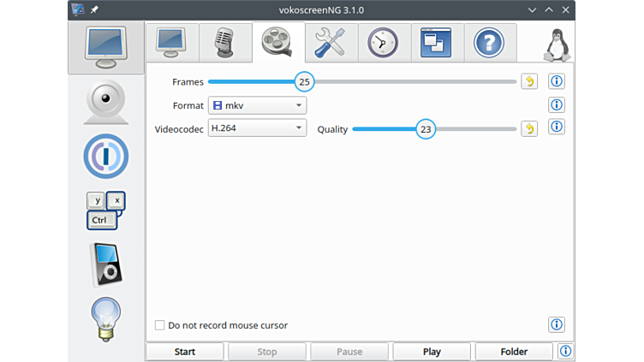Reset Quality to default value

click(529, 129)
